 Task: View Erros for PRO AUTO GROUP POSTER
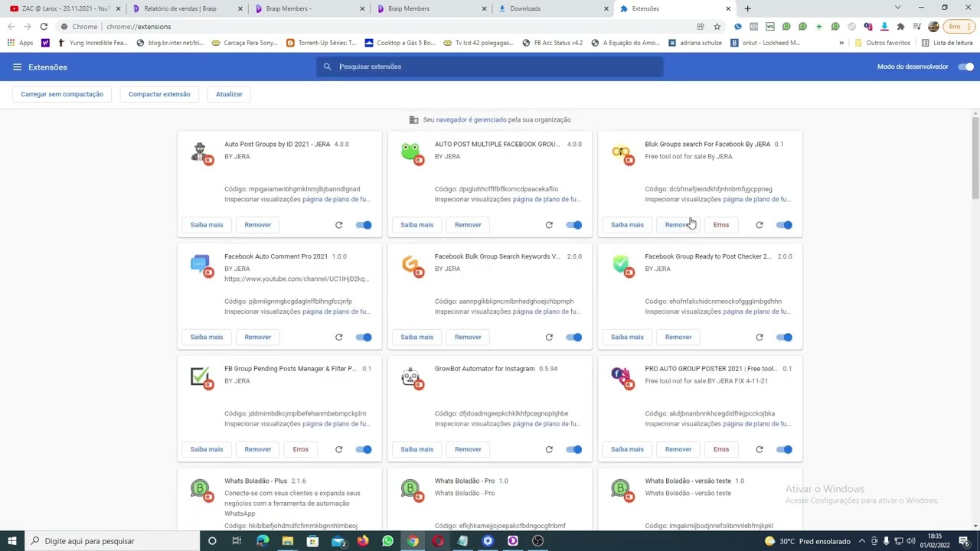721,449
